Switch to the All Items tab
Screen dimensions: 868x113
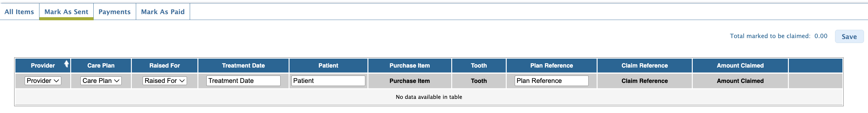(x=19, y=12)
